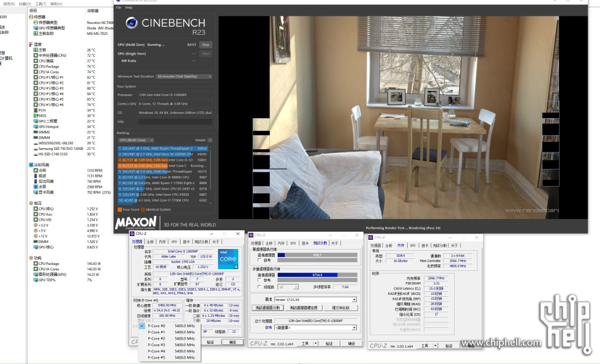
Task: Open the 工具 arrow in the CPU-Z memory window
Action: tap(435, 346)
